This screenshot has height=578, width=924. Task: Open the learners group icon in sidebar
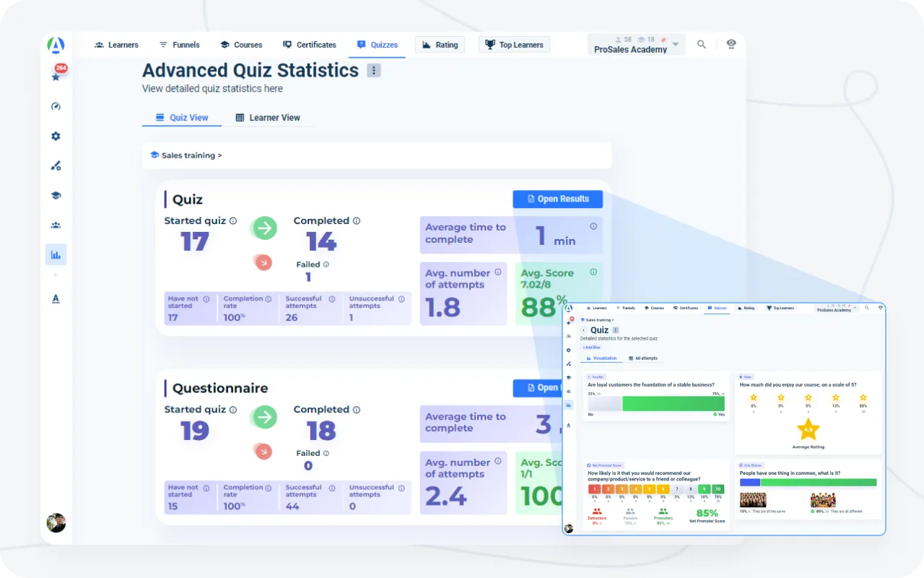[x=56, y=225]
